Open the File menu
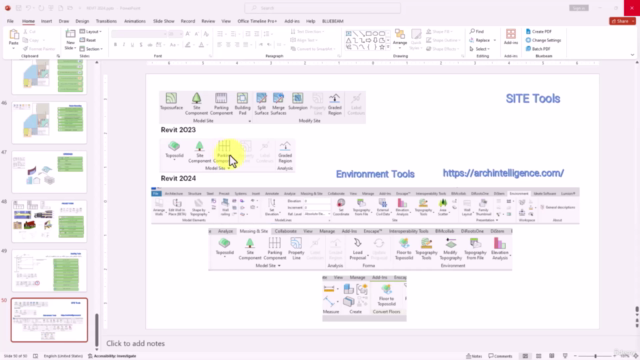Screen dimensions: 640x360 (x=10, y=21)
